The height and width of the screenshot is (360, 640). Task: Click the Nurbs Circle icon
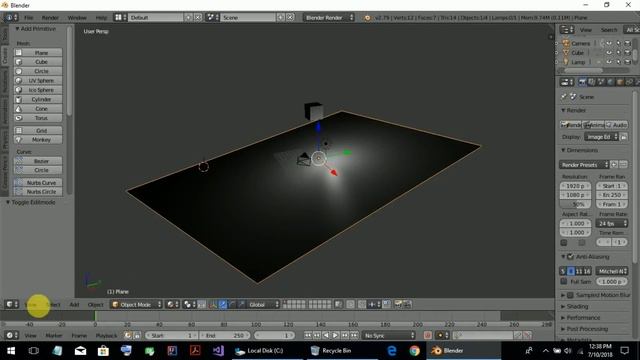(19, 191)
